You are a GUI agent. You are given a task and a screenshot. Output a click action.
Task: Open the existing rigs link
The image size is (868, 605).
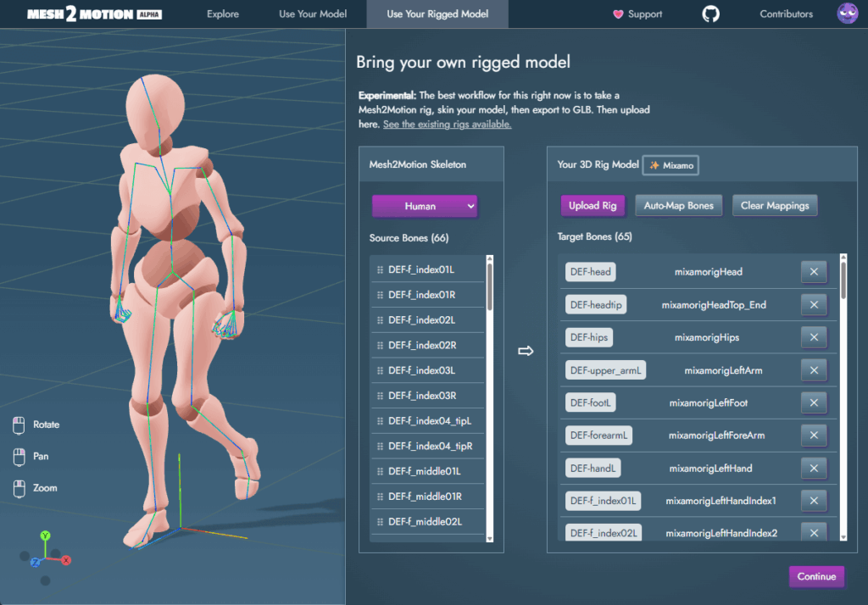coord(447,124)
